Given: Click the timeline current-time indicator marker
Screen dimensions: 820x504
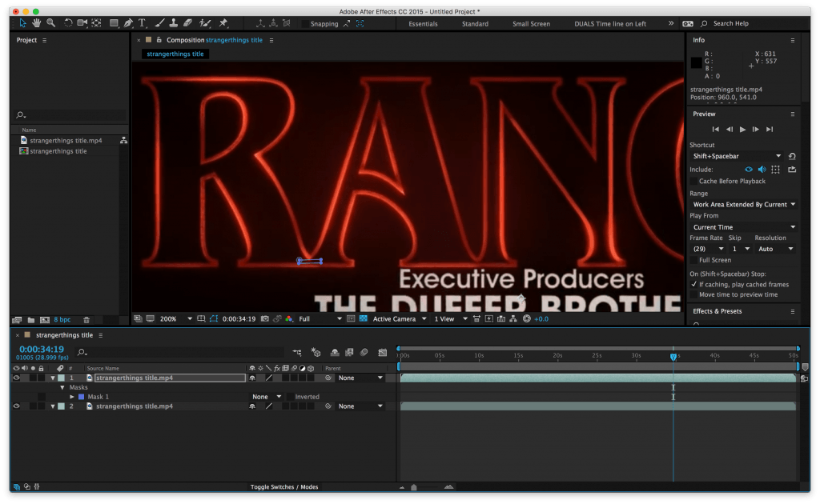Looking at the screenshot, I should [x=673, y=357].
